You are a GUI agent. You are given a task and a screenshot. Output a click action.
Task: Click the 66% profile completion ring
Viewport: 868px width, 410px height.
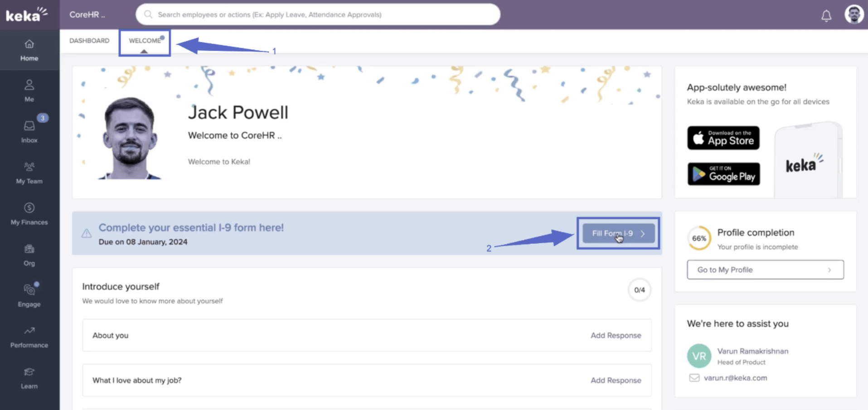[x=698, y=238]
